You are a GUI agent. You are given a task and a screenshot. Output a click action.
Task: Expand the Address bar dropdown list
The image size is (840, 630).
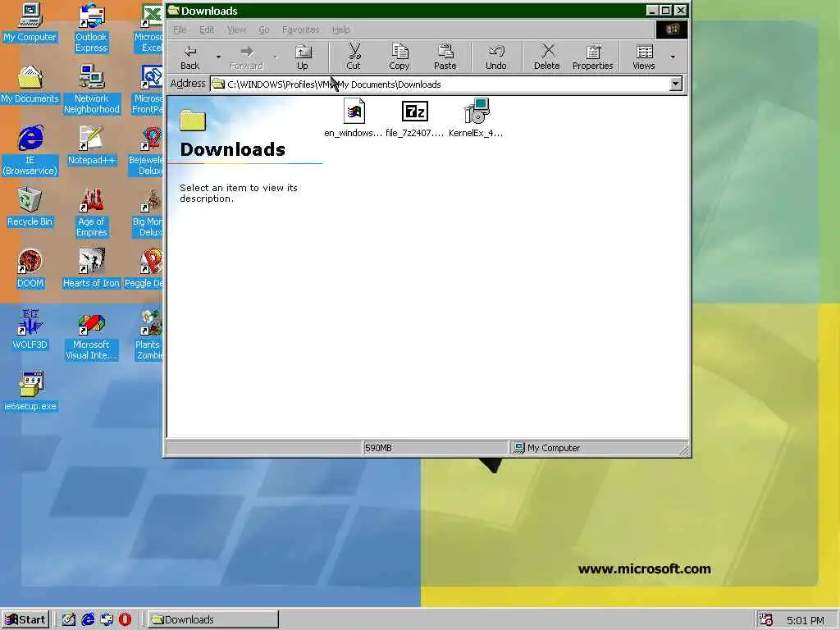676,84
